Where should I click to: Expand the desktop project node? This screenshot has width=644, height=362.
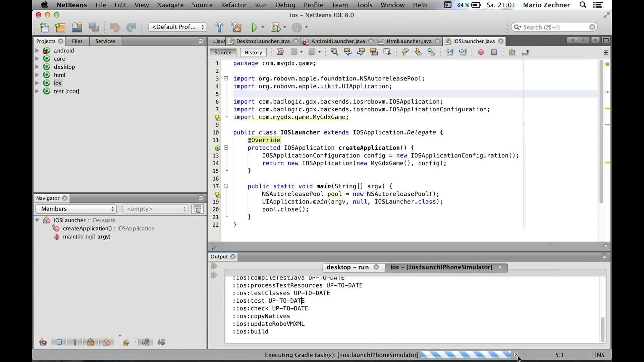[37, 67]
